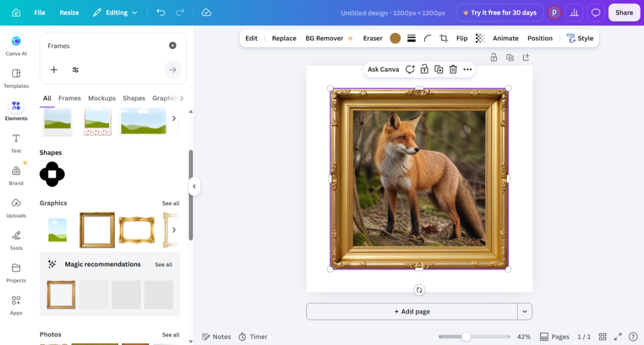This screenshot has width=644, height=345.
Task: Enter fullscreen presentation mode
Action: tap(618, 336)
